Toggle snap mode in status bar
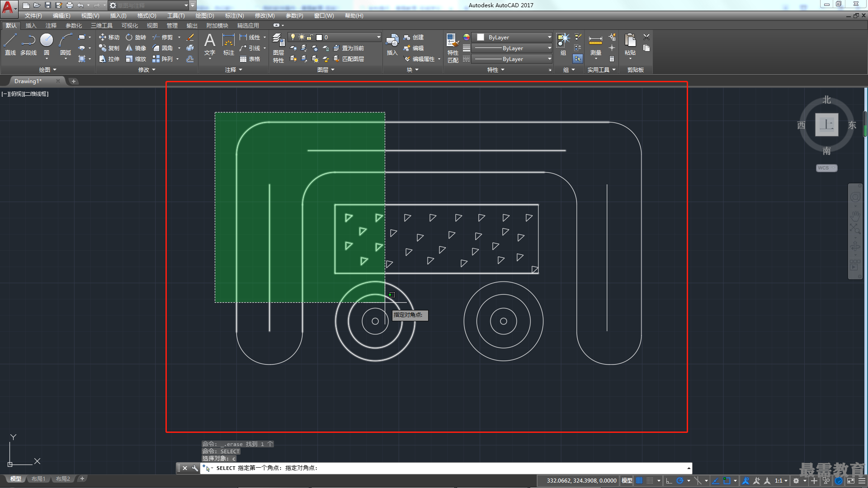This screenshot has height=488, width=868. 650,480
